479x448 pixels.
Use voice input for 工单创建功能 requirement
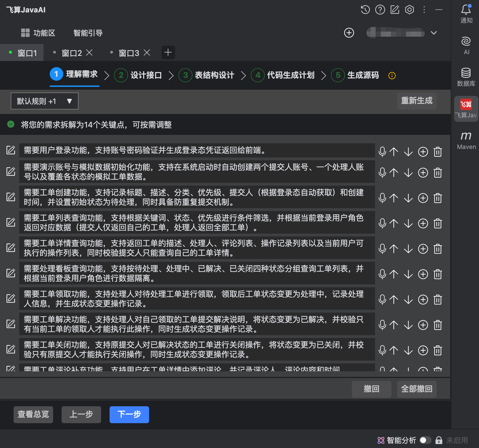pos(382,198)
